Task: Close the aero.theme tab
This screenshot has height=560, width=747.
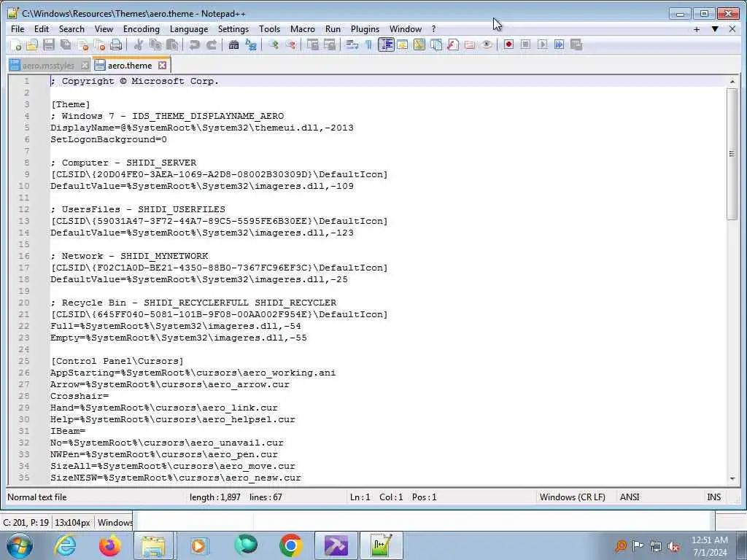Action: (x=163, y=65)
